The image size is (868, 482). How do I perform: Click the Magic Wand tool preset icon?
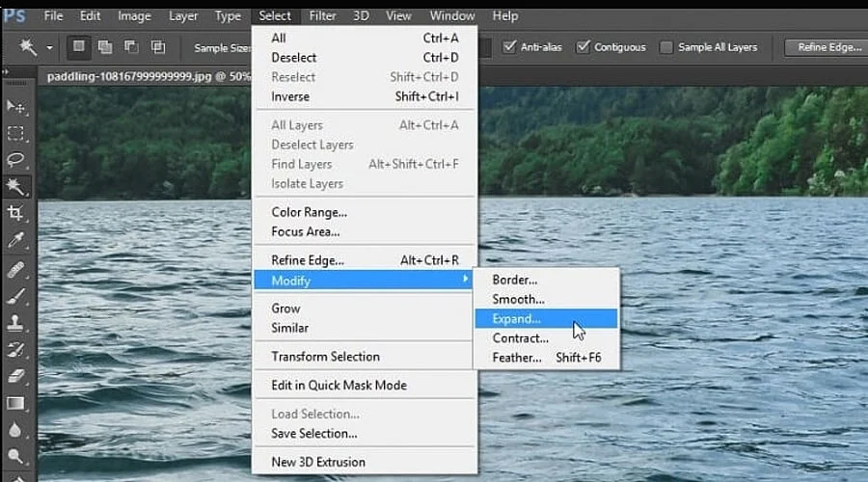point(27,47)
